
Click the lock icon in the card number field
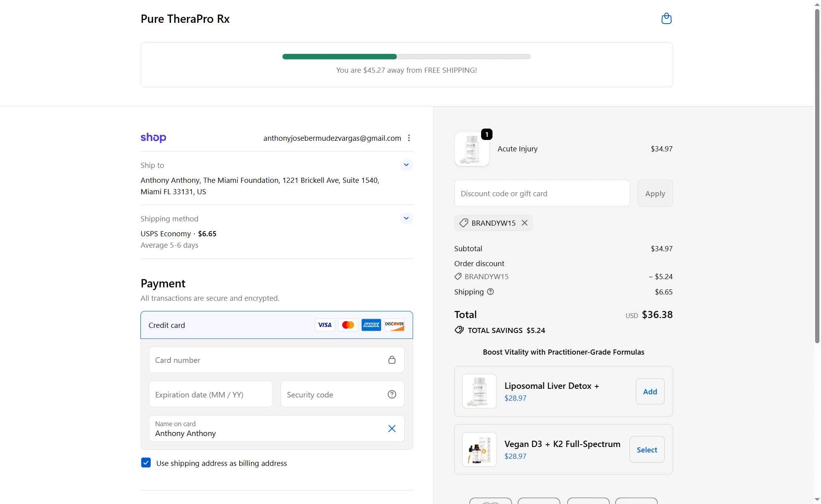click(x=391, y=360)
